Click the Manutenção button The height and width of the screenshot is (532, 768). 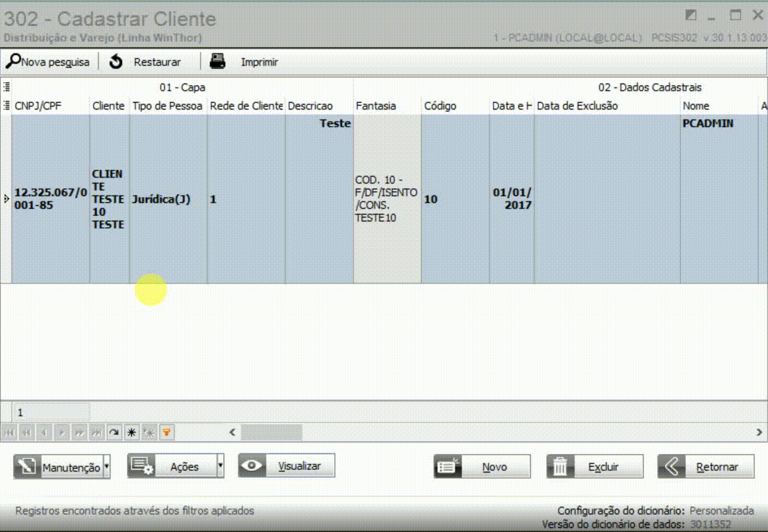(x=58, y=467)
